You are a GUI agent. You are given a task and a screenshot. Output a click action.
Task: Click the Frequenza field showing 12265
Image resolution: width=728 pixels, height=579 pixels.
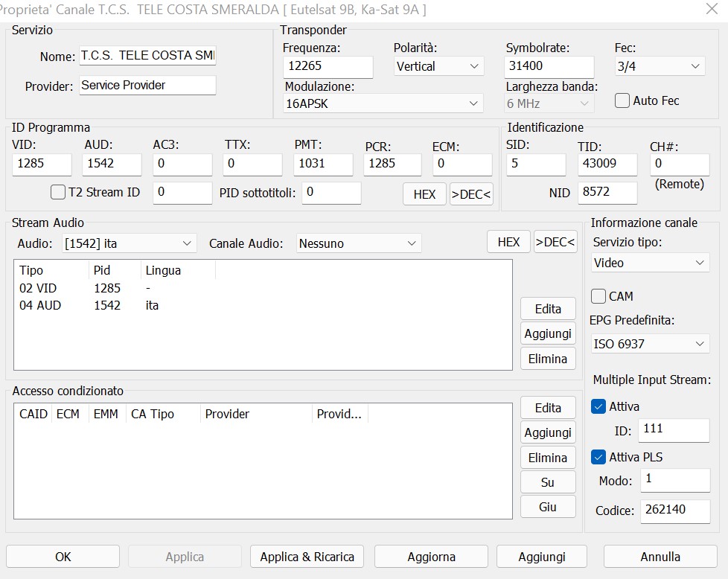tap(328, 66)
